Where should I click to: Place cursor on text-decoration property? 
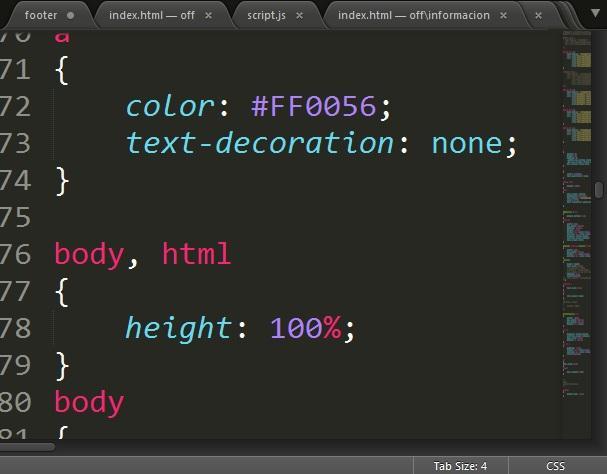[x=259, y=143]
